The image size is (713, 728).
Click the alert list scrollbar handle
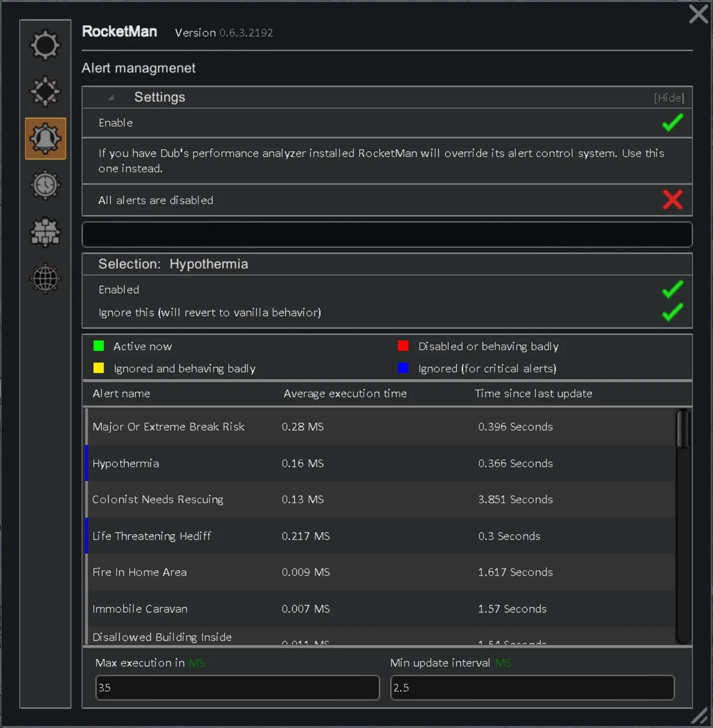pyautogui.click(x=683, y=429)
